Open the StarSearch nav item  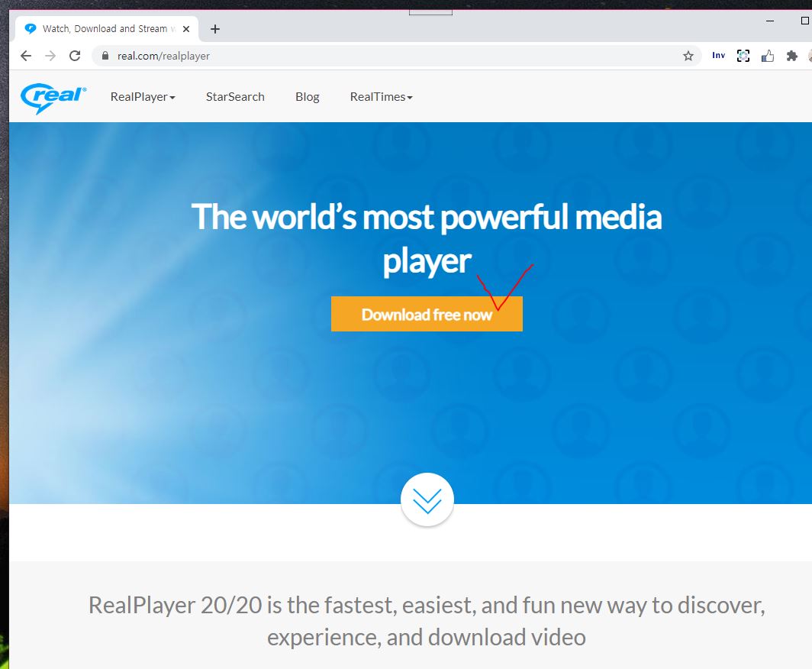coord(235,97)
